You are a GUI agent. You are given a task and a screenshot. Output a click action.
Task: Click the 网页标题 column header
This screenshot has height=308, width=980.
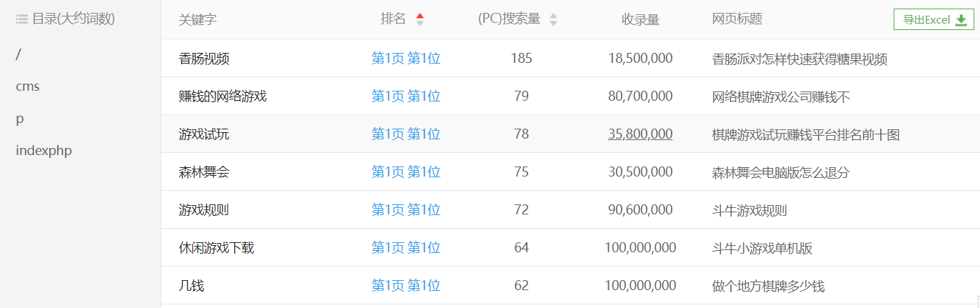pos(737,19)
